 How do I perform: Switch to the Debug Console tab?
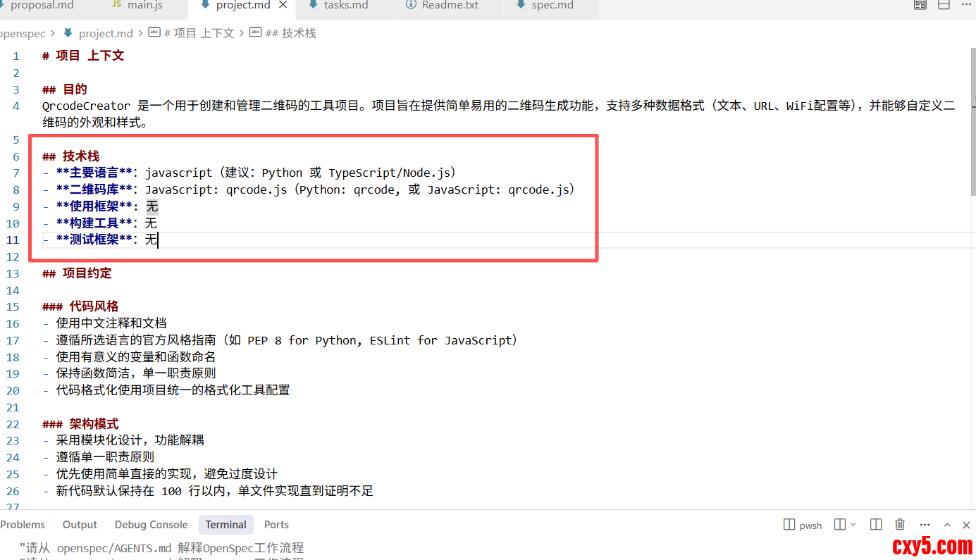151,525
